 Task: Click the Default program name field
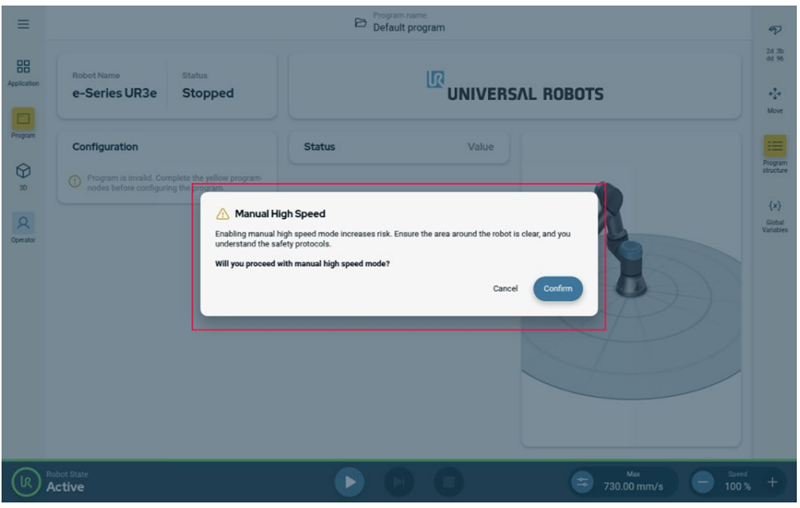click(408, 28)
